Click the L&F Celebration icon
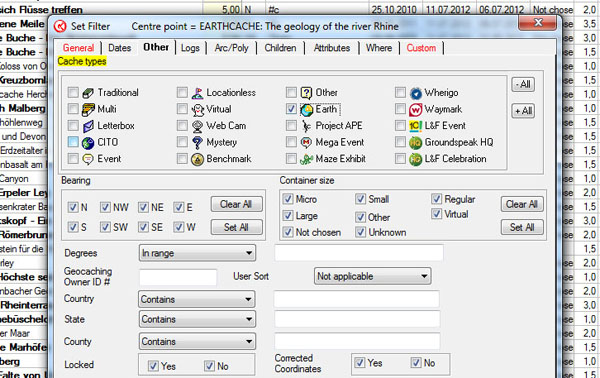This screenshot has width=600, height=378. (416, 159)
